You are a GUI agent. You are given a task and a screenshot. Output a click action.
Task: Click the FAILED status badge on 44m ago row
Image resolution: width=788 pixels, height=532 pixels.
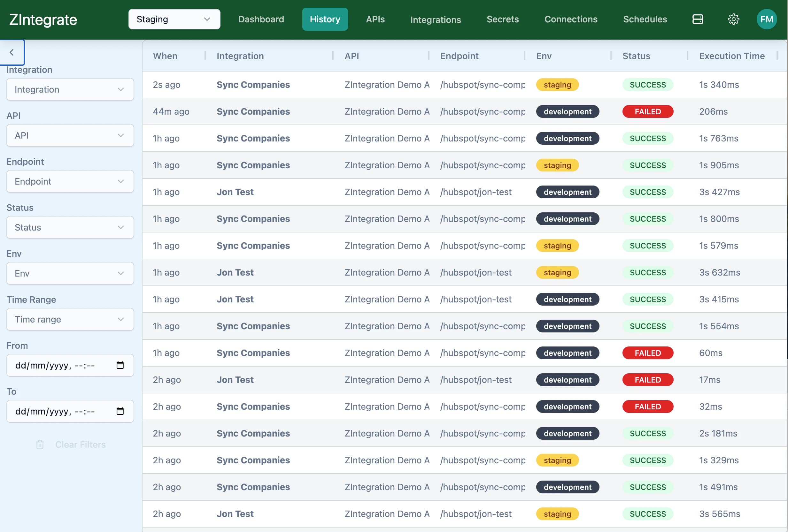pos(648,111)
